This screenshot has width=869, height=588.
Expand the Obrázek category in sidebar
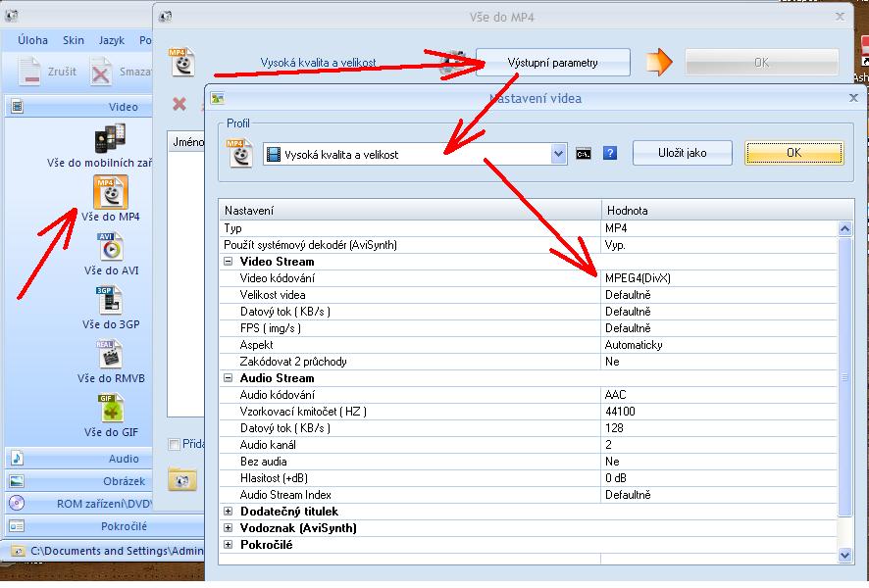tap(78, 481)
